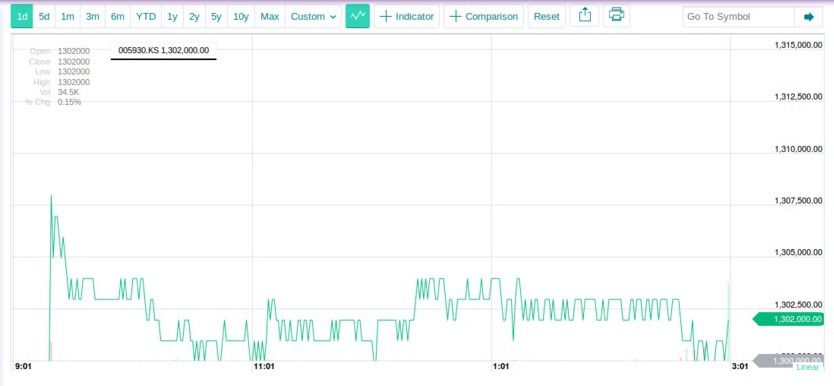Click the Open 1302000 value
The height and width of the screenshot is (386, 834).
click(74, 51)
